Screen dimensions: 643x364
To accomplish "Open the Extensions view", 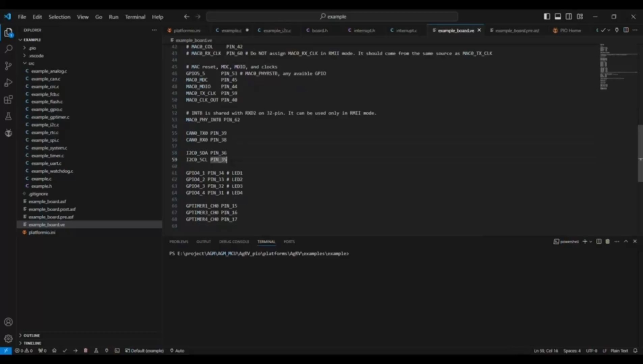I will click(8, 99).
